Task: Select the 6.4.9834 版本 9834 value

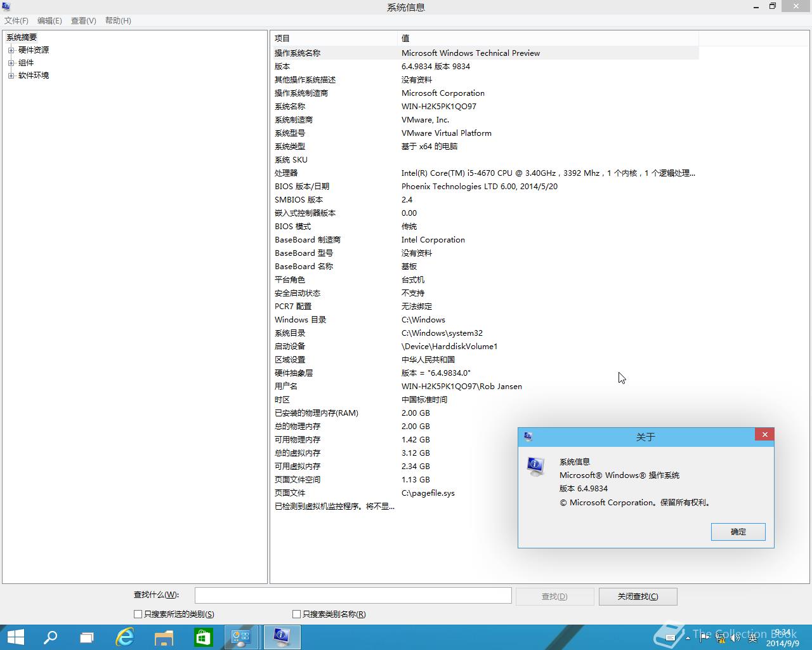Action: coord(436,67)
